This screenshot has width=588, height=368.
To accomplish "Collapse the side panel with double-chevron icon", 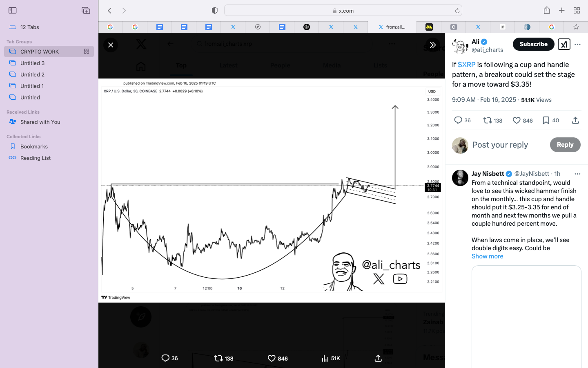I will click(x=433, y=45).
